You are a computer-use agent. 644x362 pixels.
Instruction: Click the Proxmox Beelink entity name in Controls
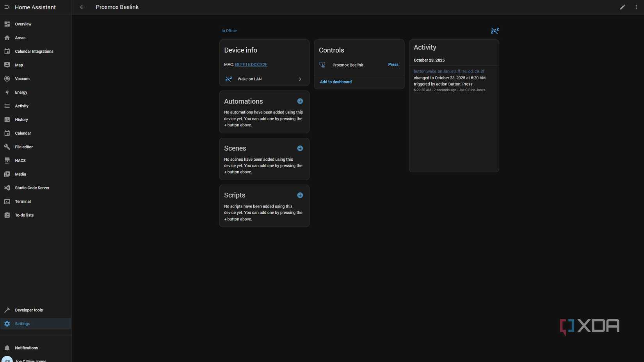tap(348, 65)
